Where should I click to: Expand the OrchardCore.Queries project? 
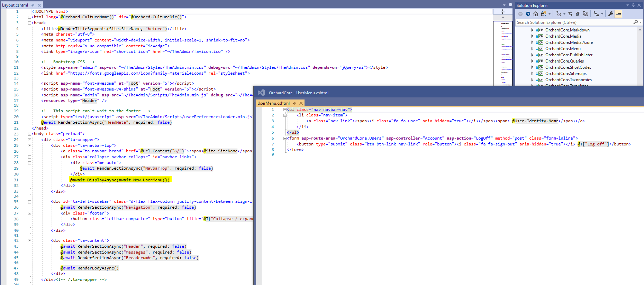[x=532, y=61]
